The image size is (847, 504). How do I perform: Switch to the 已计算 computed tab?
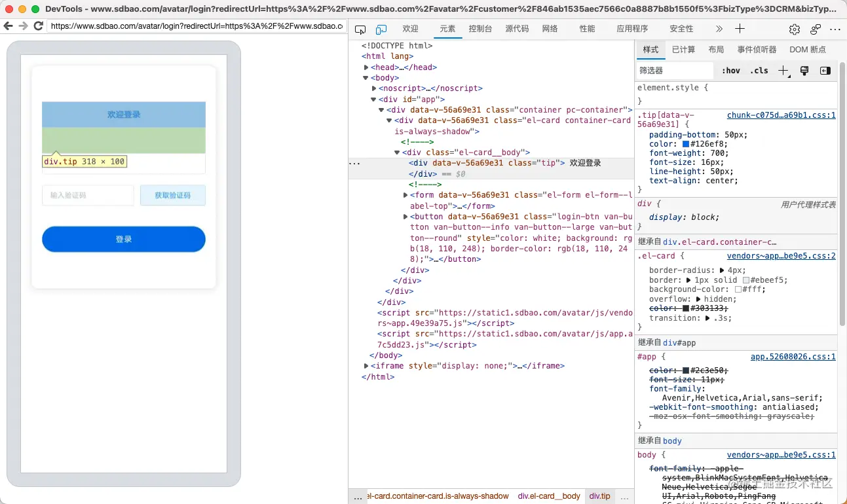click(x=684, y=50)
